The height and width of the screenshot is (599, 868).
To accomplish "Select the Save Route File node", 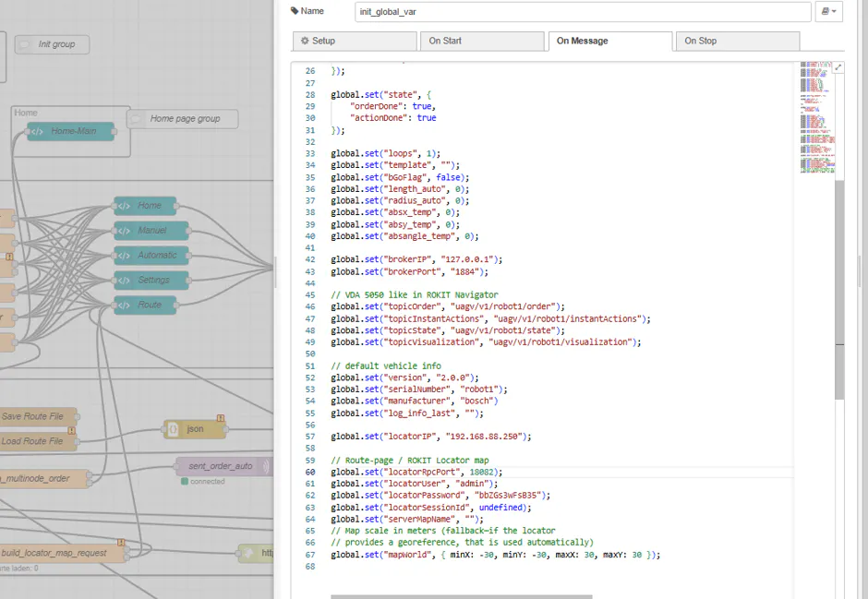I will tap(38, 416).
